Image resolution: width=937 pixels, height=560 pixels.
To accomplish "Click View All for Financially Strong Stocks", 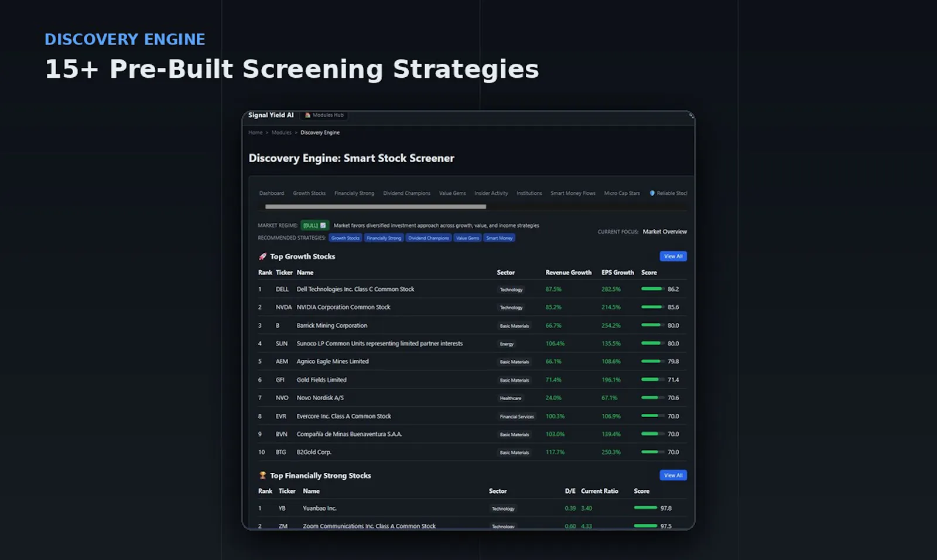I will coord(673,475).
